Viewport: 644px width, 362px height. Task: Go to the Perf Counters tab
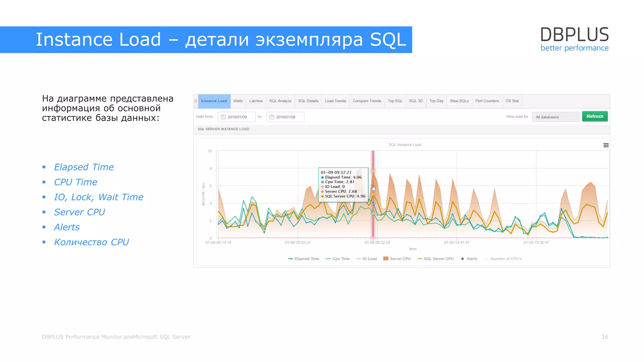pyautogui.click(x=487, y=101)
